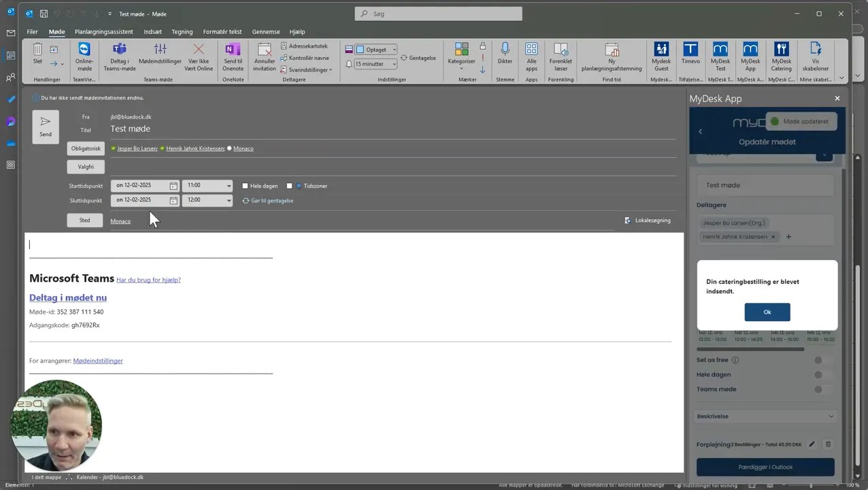
Task: Switch to the Planlægningsassistent tab
Action: 104,32
